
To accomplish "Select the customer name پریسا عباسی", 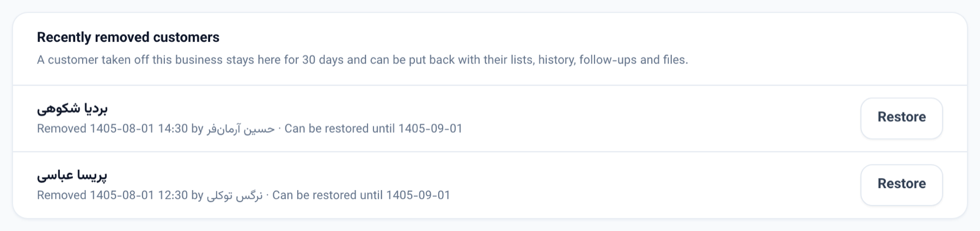I will point(72,175).
